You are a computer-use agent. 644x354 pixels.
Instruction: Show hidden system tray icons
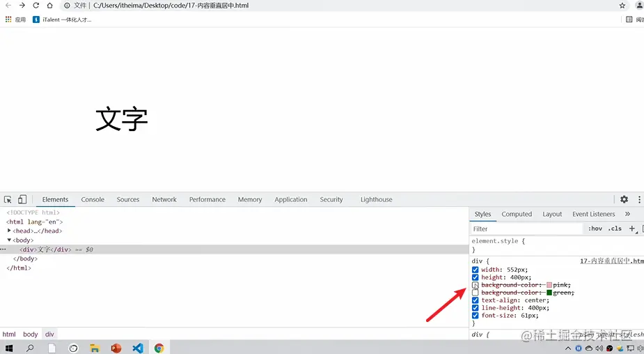tap(568, 348)
